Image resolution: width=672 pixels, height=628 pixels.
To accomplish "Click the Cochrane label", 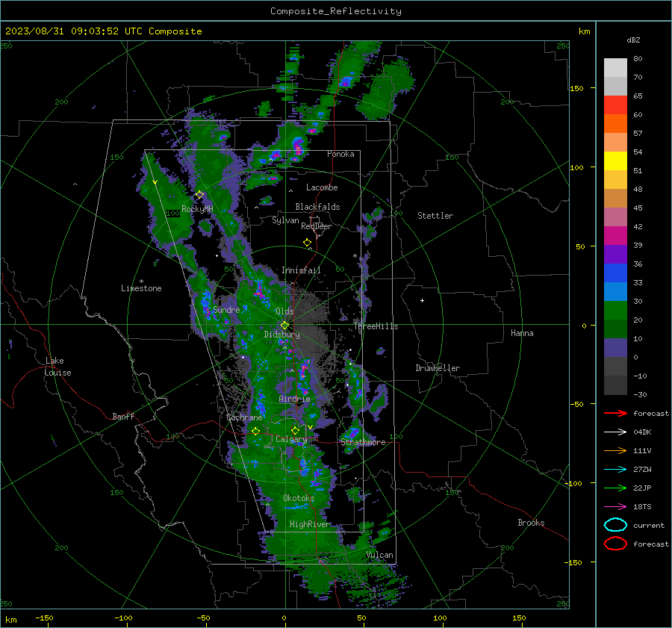I will (x=244, y=417).
